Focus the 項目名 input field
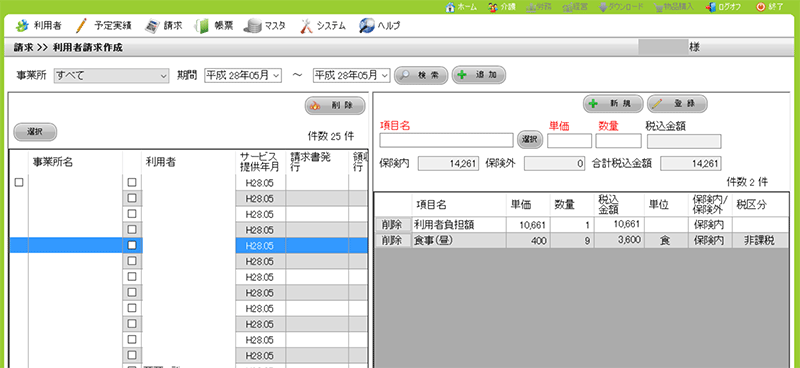The height and width of the screenshot is (368, 800). 446,140
